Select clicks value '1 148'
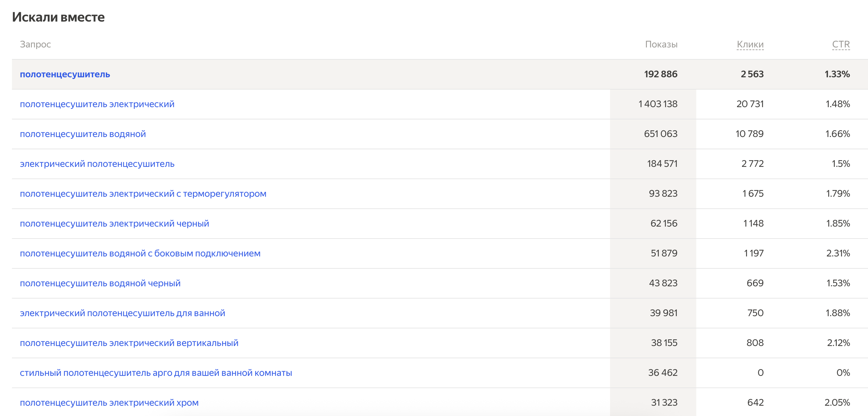 click(x=753, y=224)
